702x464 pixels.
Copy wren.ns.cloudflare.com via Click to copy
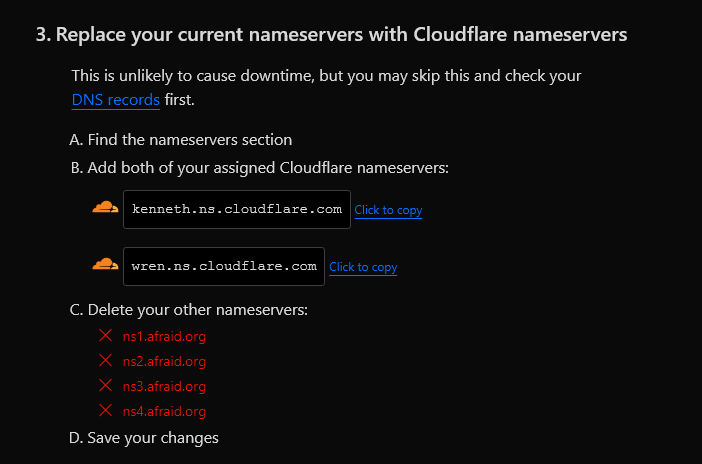(x=363, y=267)
